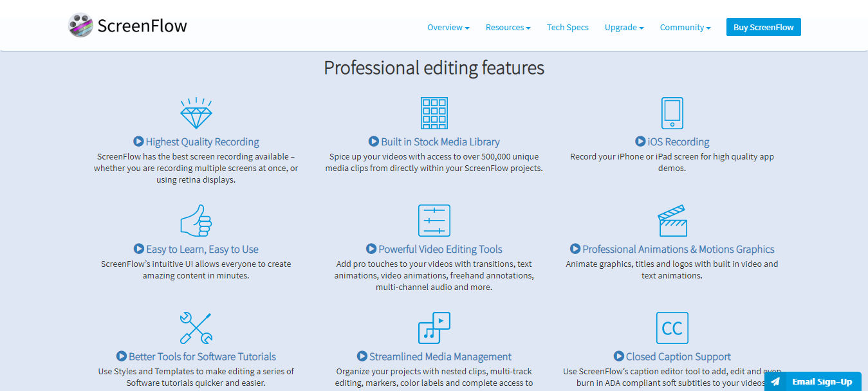Open the Upgrade dropdown menu
868x391 pixels.
pos(624,27)
